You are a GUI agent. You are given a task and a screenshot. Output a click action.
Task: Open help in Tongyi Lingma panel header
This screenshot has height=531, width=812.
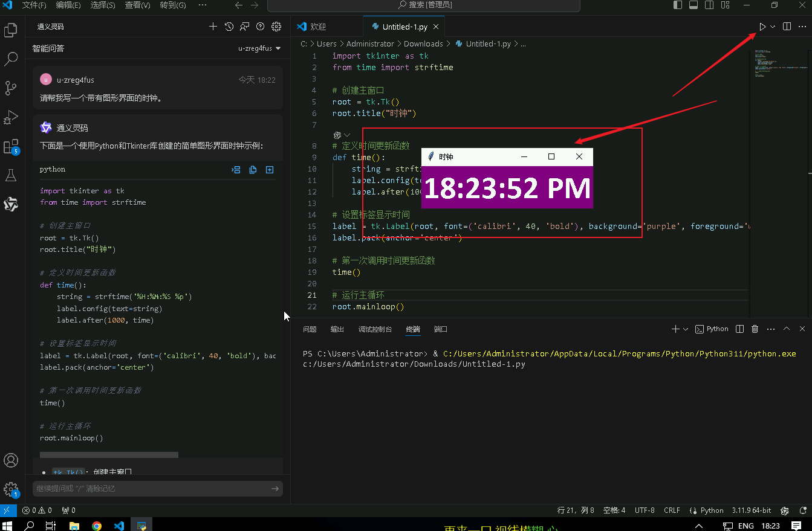coord(261,27)
